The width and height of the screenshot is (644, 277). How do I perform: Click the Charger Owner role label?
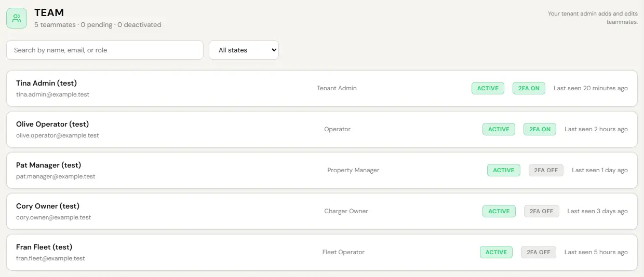pyautogui.click(x=346, y=211)
